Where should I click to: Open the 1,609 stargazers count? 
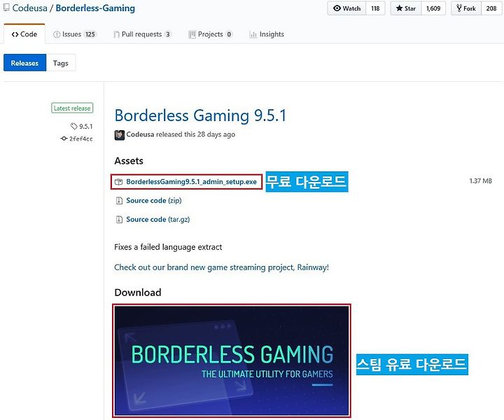pyautogui.click(x=433, y=8)
